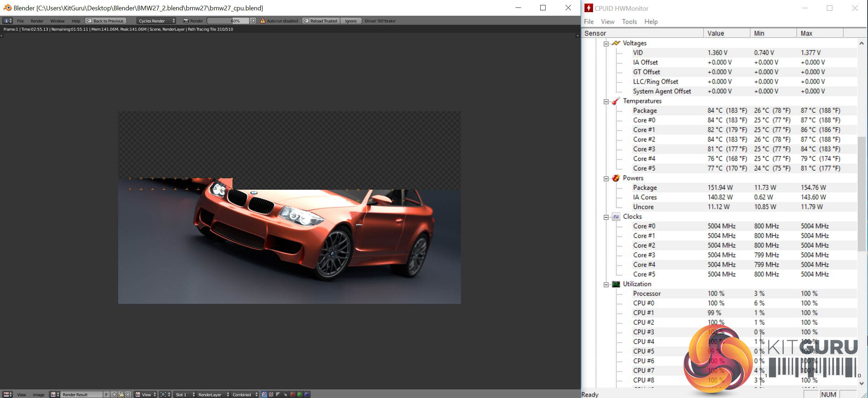
Task: Toggle color-only channel display
Action: click(271, 394)
